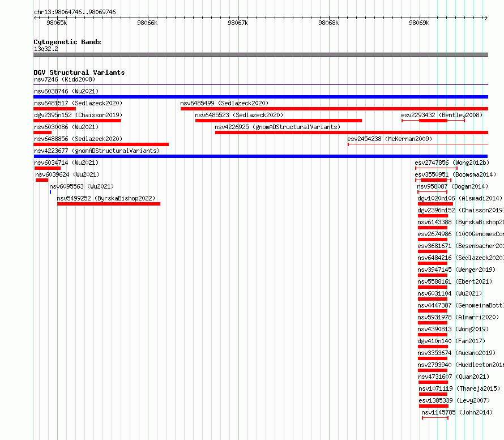Click nsv6030086 (Wu2021) label
The height and width of the screenshot is (440, 504).
pos(66,127)
